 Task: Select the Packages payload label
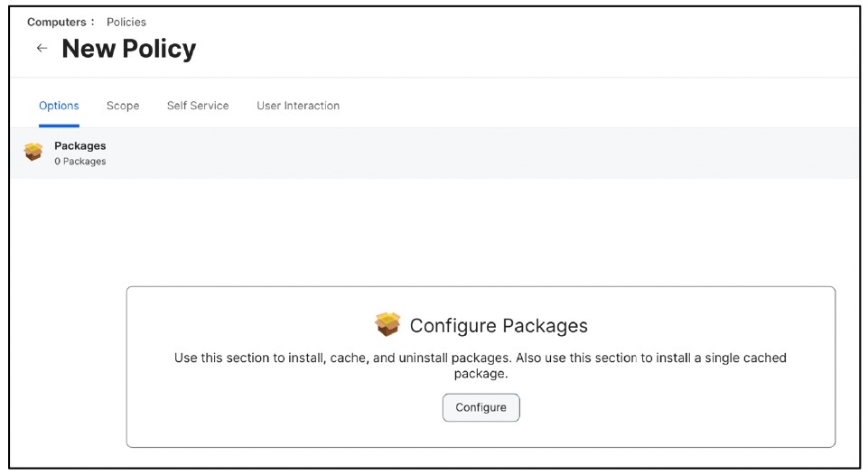(80, 145)
